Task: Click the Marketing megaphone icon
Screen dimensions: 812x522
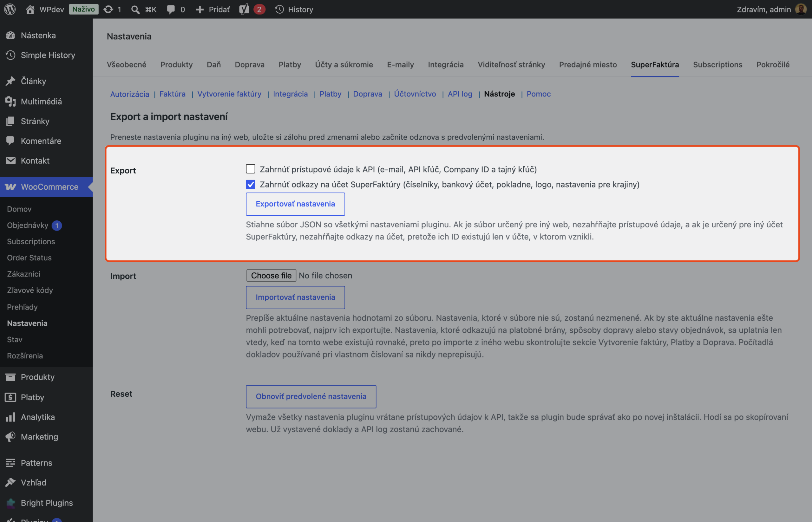Action: pyautogui.click(x=10, y=437)
